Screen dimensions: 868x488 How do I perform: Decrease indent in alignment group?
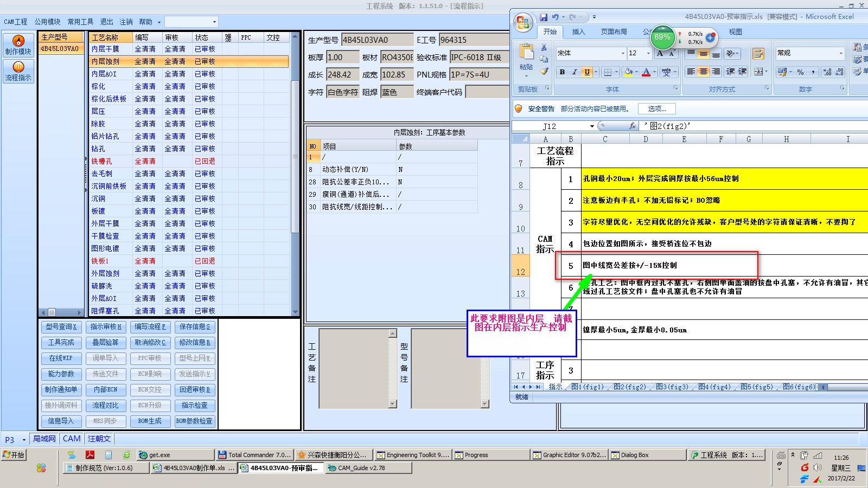[x=730, y=72]
